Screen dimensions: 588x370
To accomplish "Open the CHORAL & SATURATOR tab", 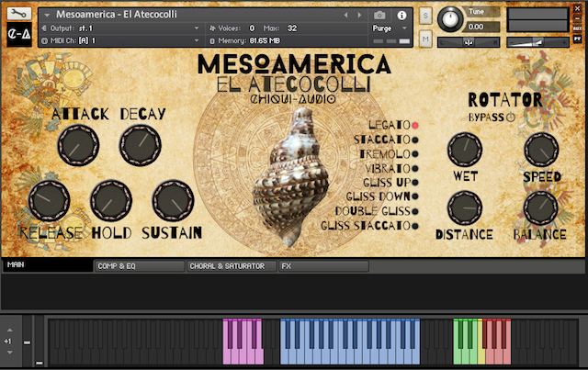I will (x=230, y=266).
